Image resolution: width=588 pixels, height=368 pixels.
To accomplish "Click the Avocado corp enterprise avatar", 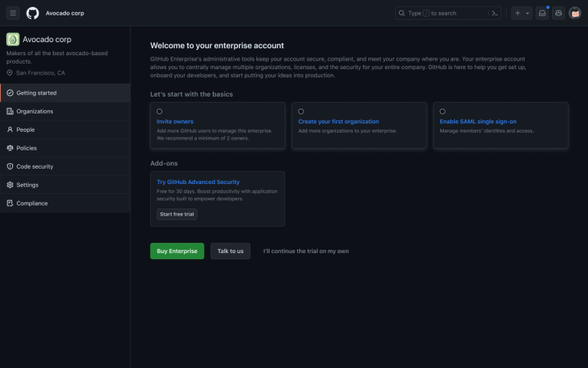I will pos(13,39).
